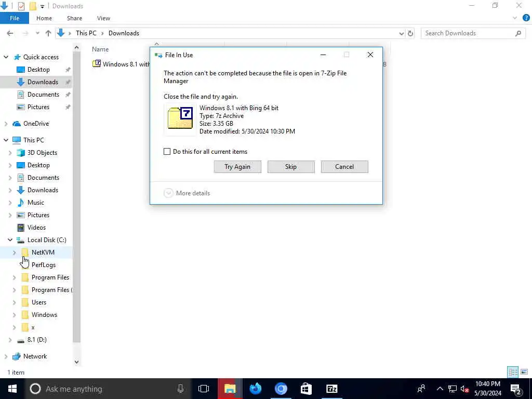The height and width of the screenshot is (399, 532).
Task: Select the Windows folder in tree
Action: coord(44,315)
